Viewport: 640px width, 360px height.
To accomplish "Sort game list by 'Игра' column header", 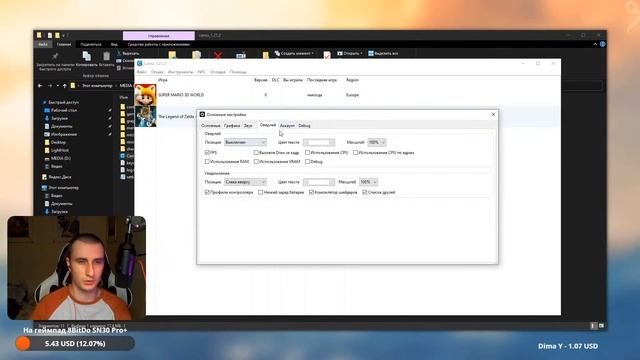I will (x=163, y=80).
